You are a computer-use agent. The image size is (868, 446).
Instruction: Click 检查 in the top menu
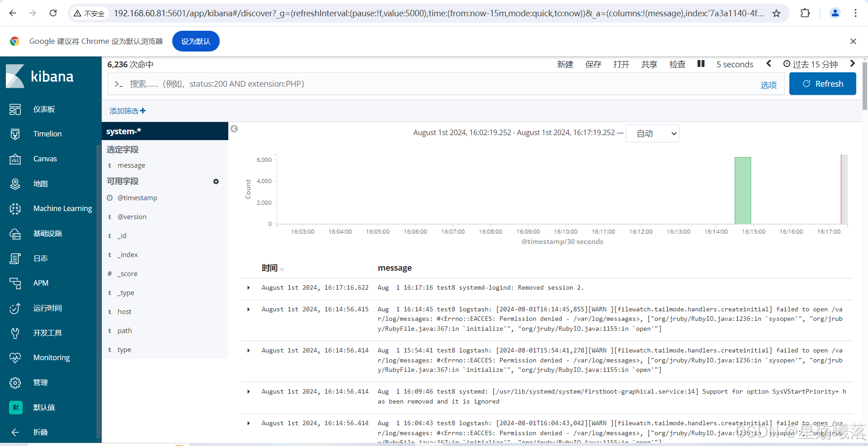point(677,64)
